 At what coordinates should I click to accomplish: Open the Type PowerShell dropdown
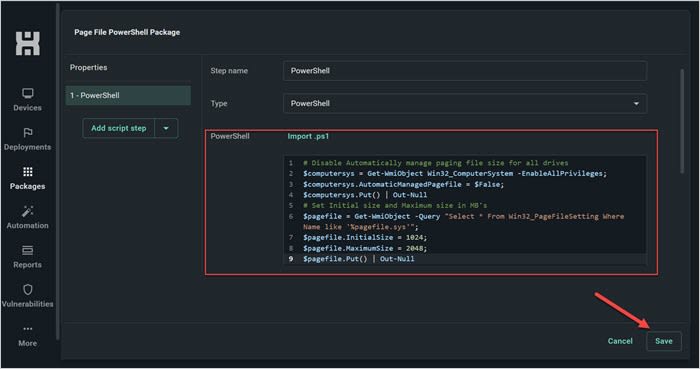pos(465,104)
